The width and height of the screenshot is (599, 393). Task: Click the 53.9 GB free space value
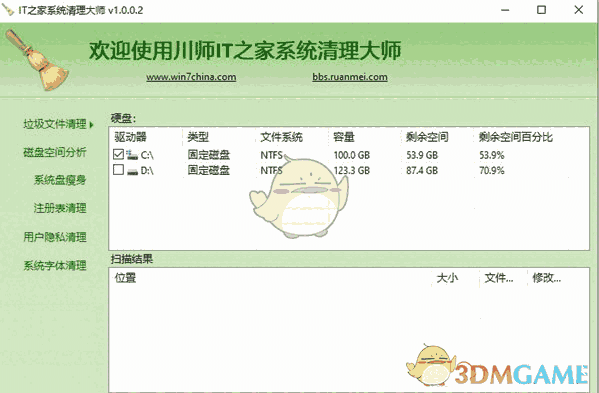click(422, 155)
